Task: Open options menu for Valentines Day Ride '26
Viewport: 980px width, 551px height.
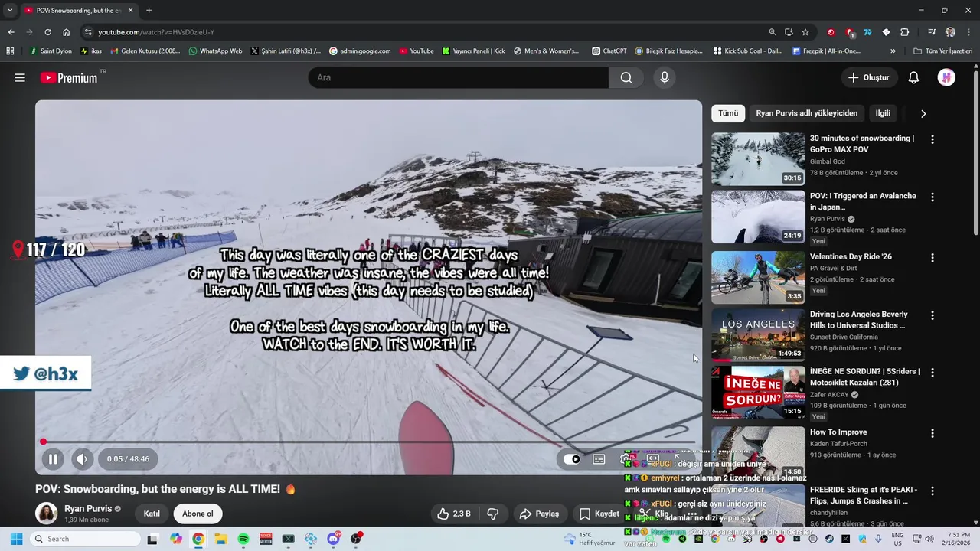Action: tap(933, 258)
